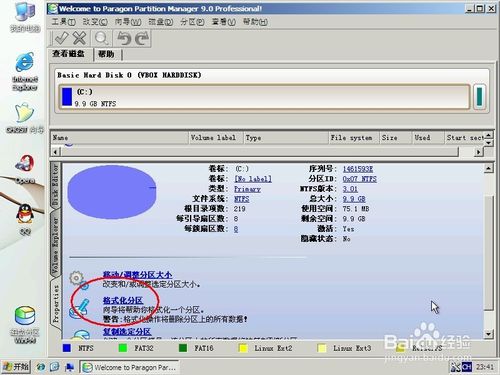This screenshot has height=375, width=500.
Task: Click the 0x07 NTFS partition ID link
Action: tap(360, 179)
